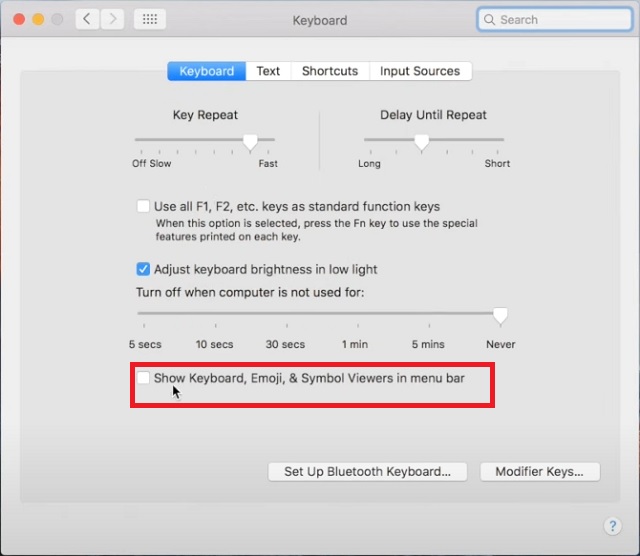Click the Key Repeat slider thumb
Screen dimensions: 640x556
coord(250,142)
